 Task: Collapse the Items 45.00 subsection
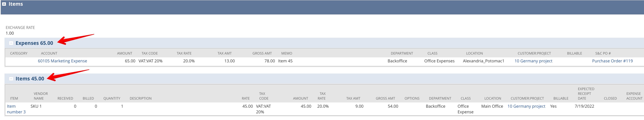pos(11,79)
